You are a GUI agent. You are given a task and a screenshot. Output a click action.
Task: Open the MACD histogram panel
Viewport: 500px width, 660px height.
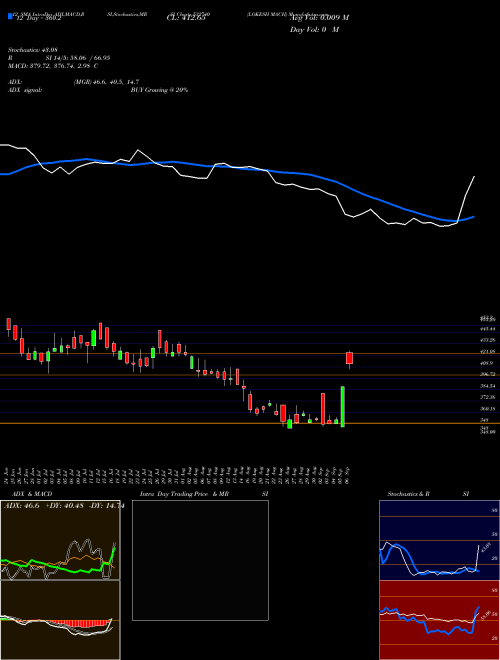[60, 620]
